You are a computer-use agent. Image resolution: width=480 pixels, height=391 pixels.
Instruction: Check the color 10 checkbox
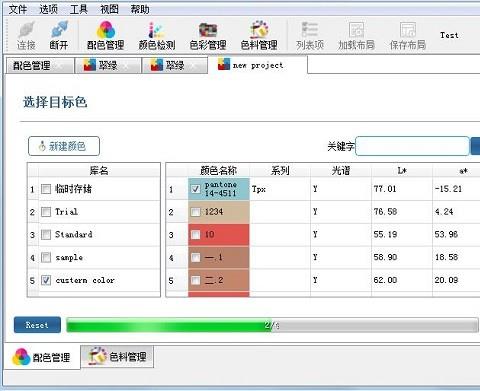click(x=196, y=234)
